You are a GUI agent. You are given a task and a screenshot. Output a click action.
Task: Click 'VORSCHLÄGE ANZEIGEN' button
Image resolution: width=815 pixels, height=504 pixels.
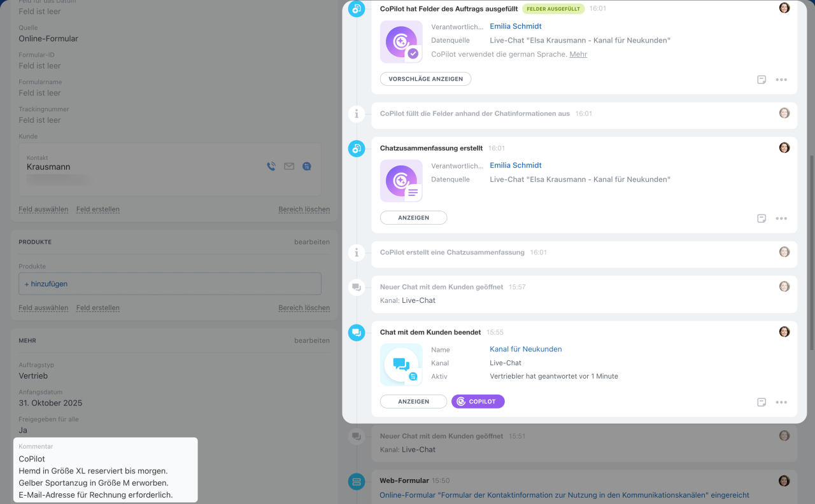coord(426,79)
